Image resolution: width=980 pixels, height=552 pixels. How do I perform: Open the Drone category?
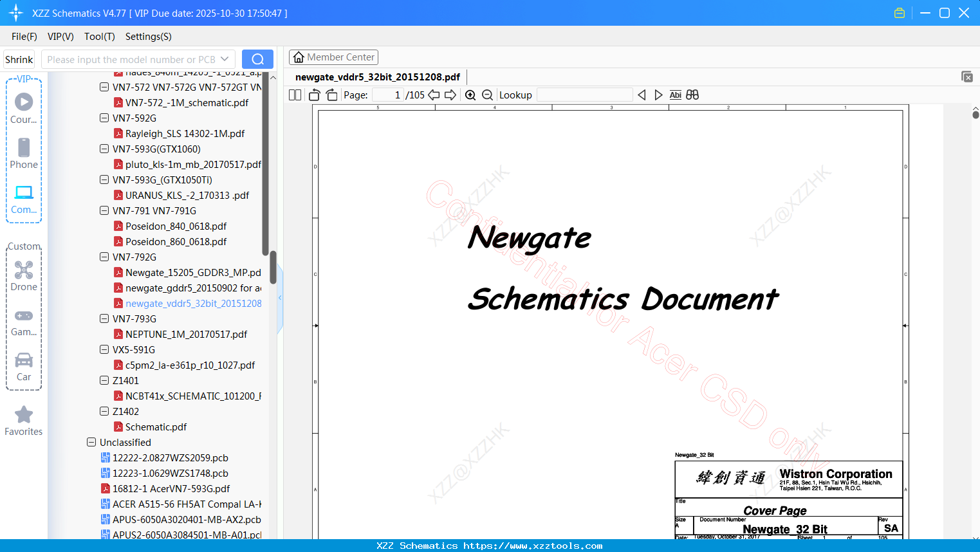pyautogui.click(x=24, y=276)
